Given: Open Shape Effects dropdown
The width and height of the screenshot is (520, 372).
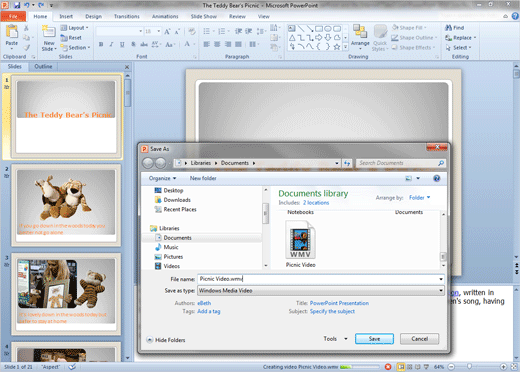Looking at the screenshot, I should 413,48.
